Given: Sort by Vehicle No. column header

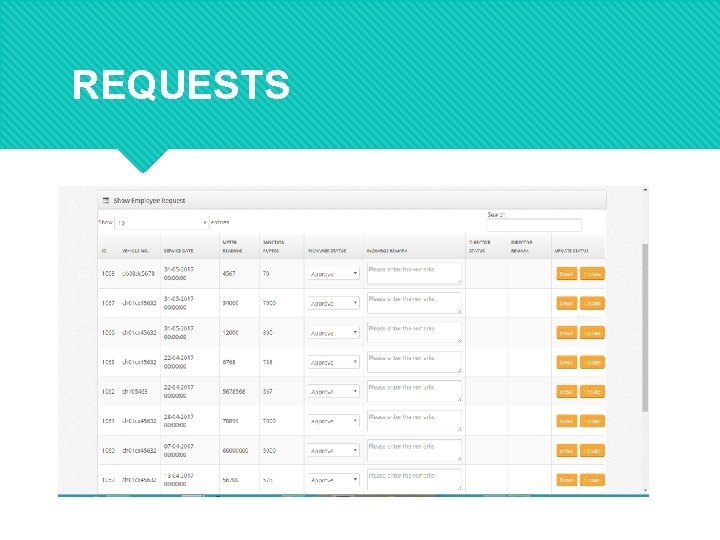Looking at the screenshot, I should pyautogui.click(x=135, y=251).
